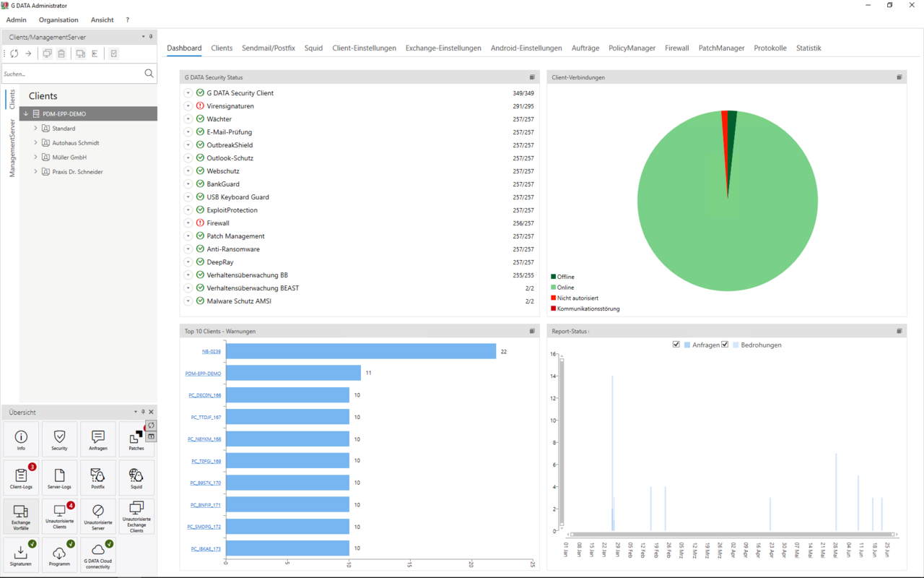Open the Programm update tile
The width and height of the screenshot is (924, 578).
tap(59, 555)
